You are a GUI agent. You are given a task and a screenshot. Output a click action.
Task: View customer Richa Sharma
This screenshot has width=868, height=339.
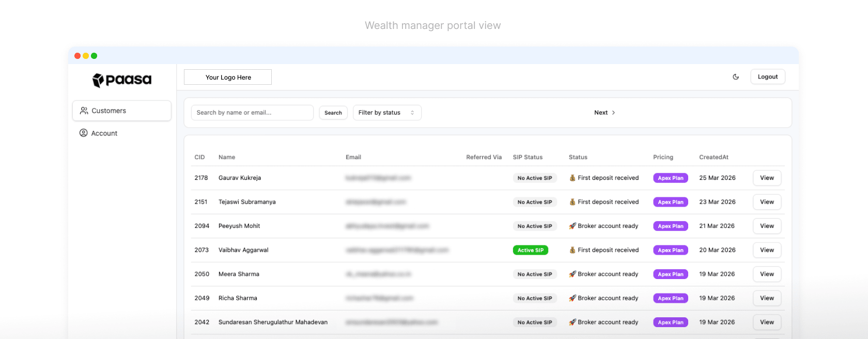pyautogui.click(x=767, y=298)
